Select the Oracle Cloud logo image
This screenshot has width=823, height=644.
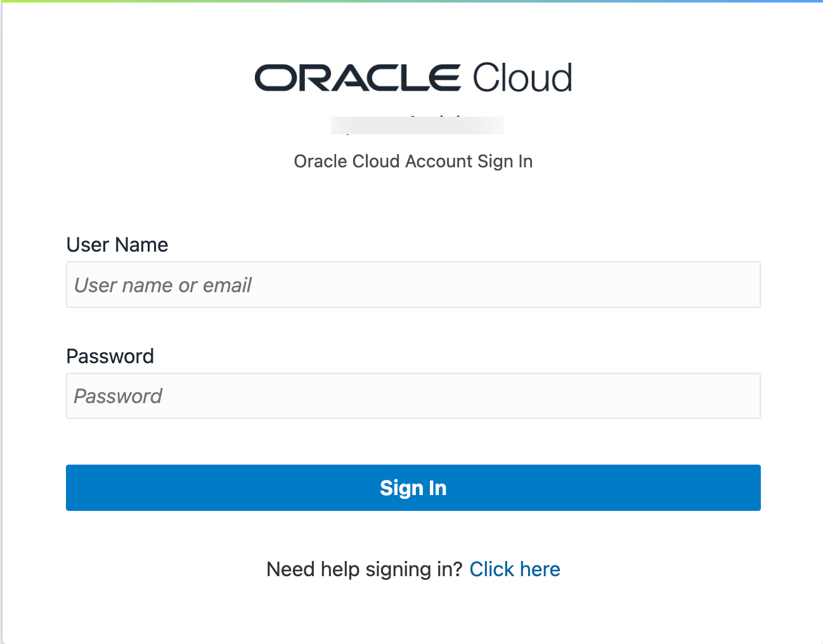pos(413,78)
